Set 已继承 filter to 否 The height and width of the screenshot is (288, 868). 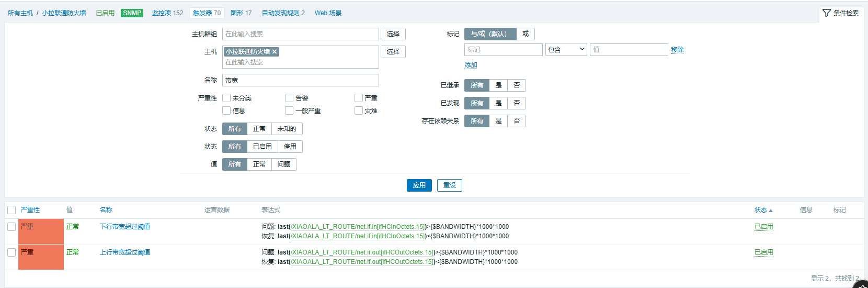pos(517,85)
